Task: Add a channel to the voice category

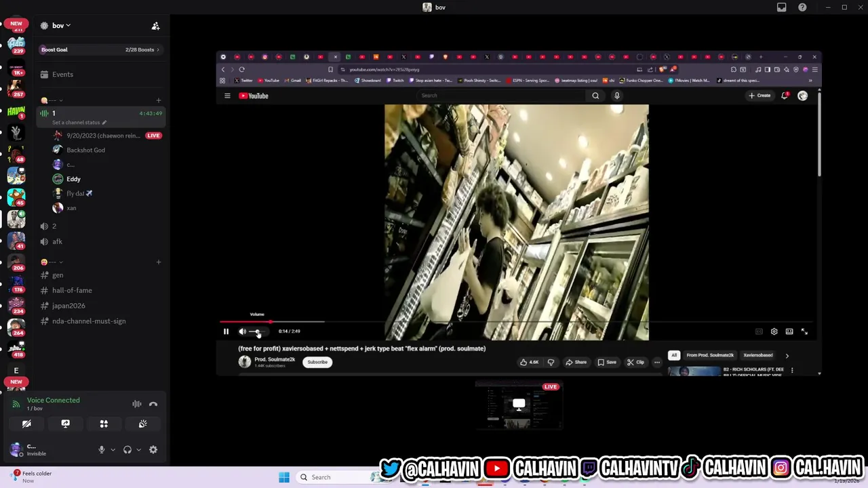Action: pyautogui.click(x=159, y=100)
